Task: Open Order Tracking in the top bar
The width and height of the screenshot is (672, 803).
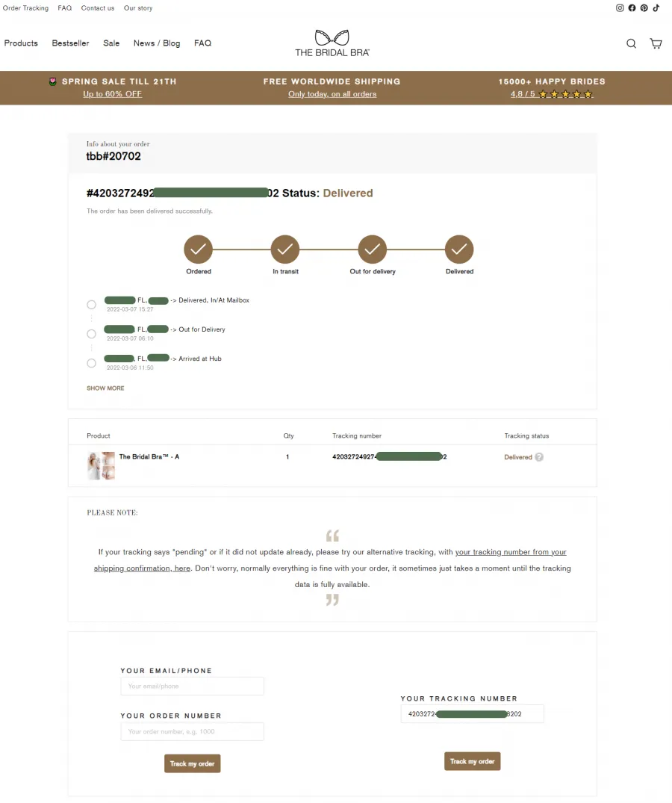Action: pyautogui.click(x=25, y=8)
